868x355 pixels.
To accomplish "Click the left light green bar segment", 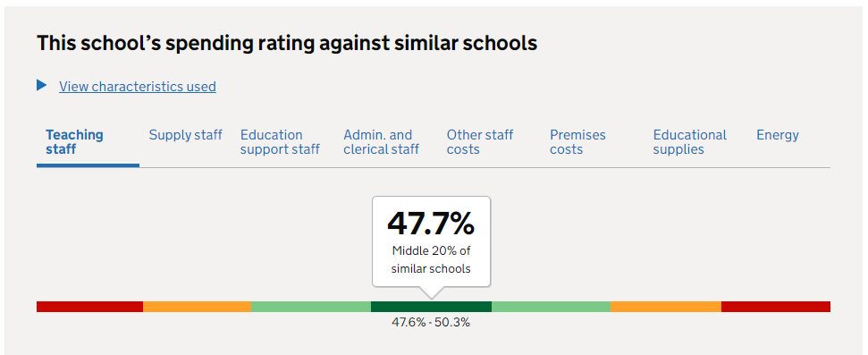I will [311, 307].
